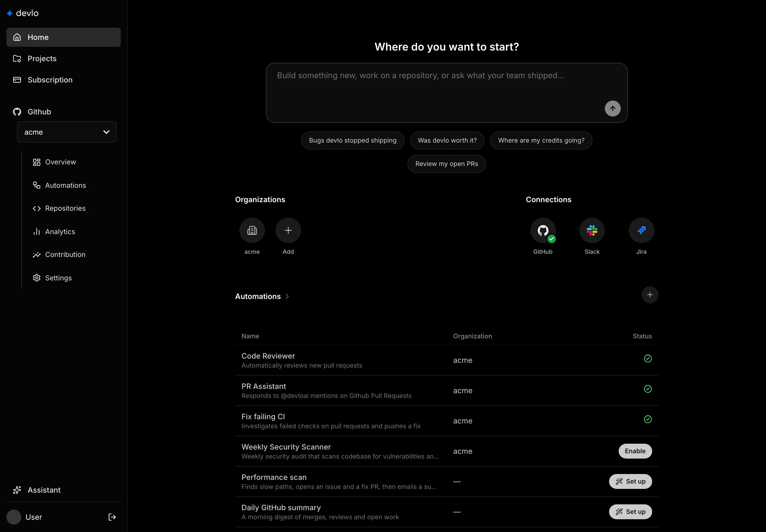The height and width of the screenshot is (532, 766).
Task: Choose 'Where are my credits going?' suggestion
Action: click(x=541, y=140)
